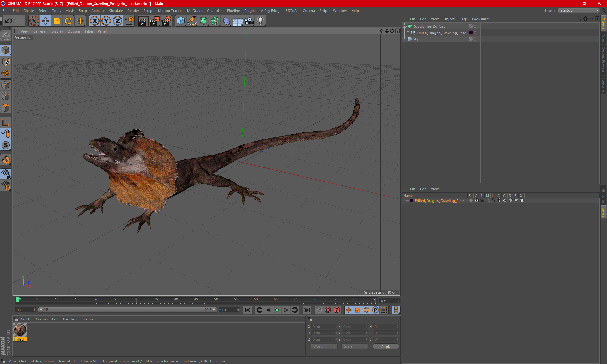Open viewport Cameras menu
The width and height of the screenshot is (607, 364).
coord(40,31)
